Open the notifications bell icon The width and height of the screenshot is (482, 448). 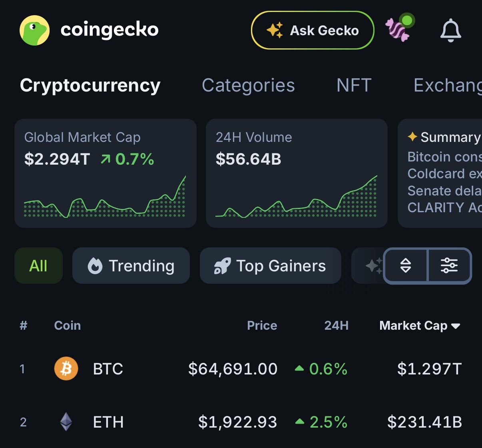coord(450,30)
